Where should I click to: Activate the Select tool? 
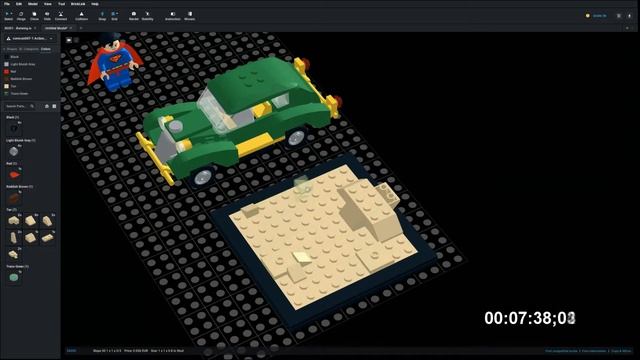click(8, 16)
